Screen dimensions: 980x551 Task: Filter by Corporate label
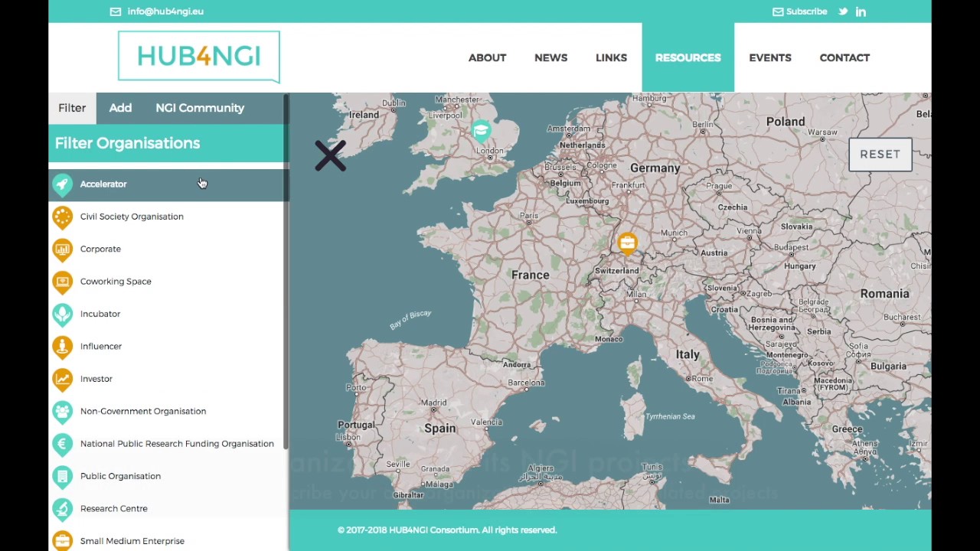click(100, 249)
